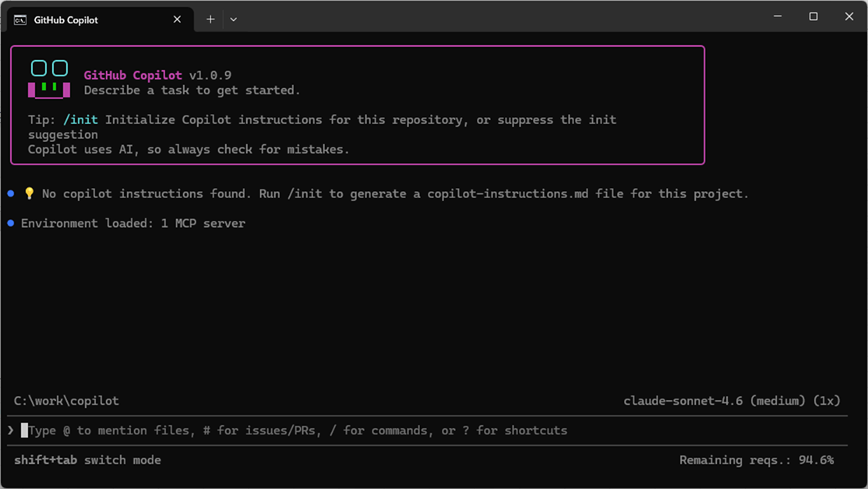The height and width of the screenshot is (489, 868).
Task: Close the GitHub Copilot tab
Action: [177, 19]
